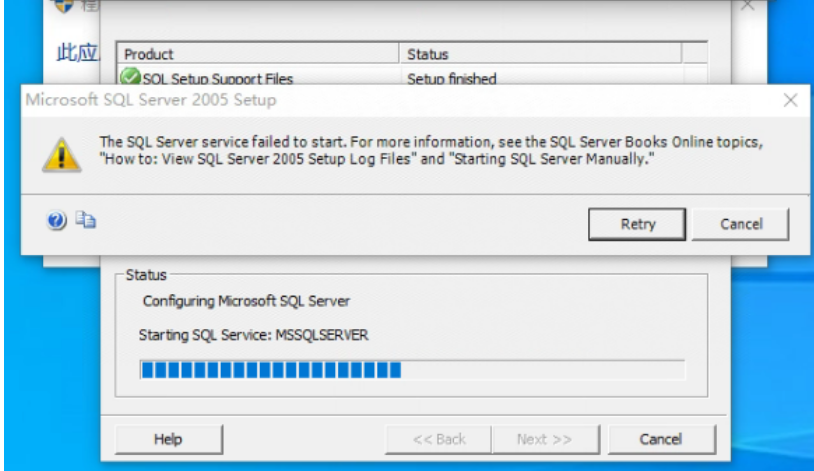Copy error message using the copy icon
814x471 pixels.
pyautogui.click(x=86, y=220)
